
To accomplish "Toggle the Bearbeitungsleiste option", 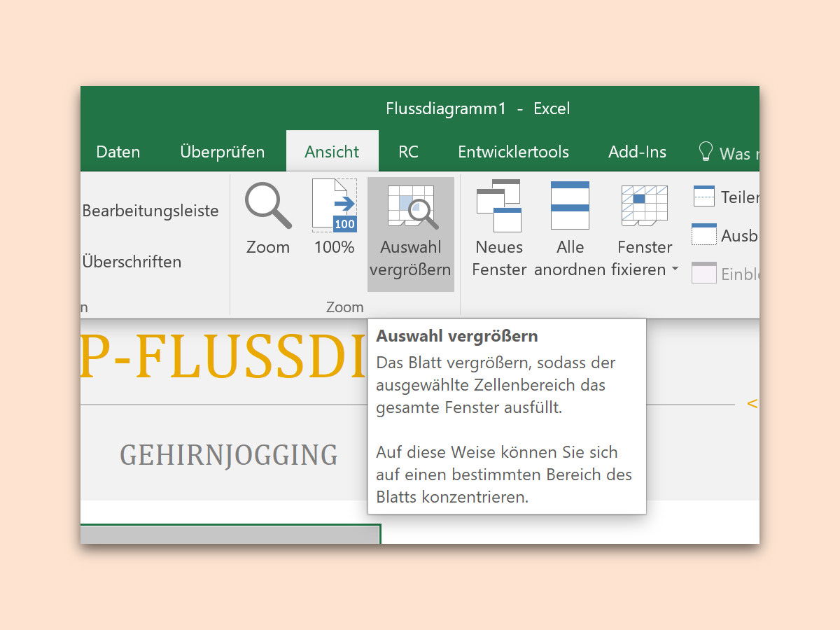I will (150, 211).
